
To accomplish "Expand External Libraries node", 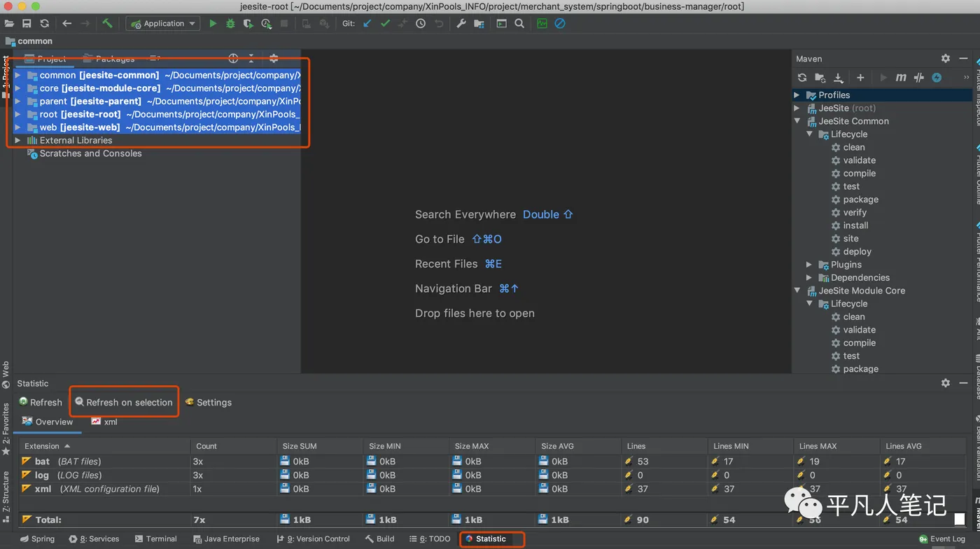I will [x=17, y=140].
